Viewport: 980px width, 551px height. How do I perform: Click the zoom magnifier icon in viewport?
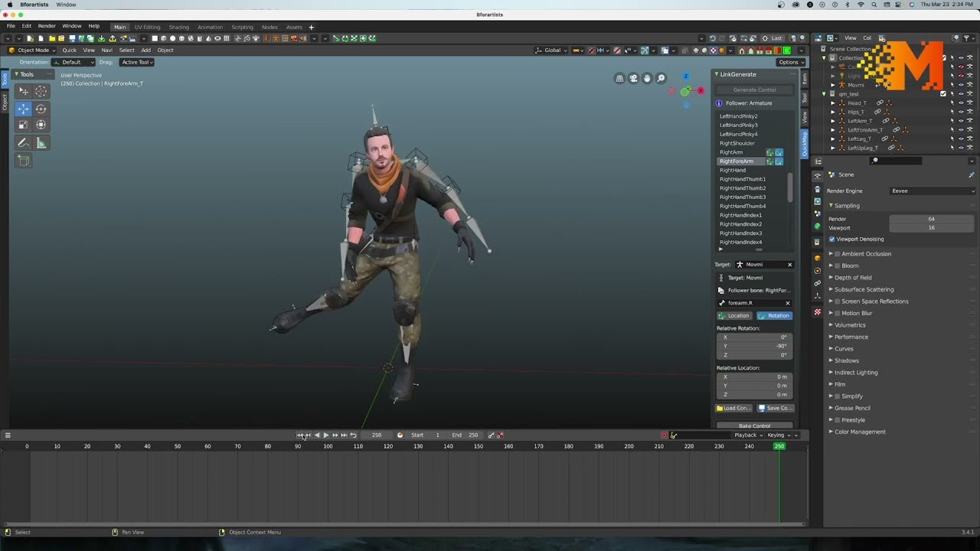(661, 78)
